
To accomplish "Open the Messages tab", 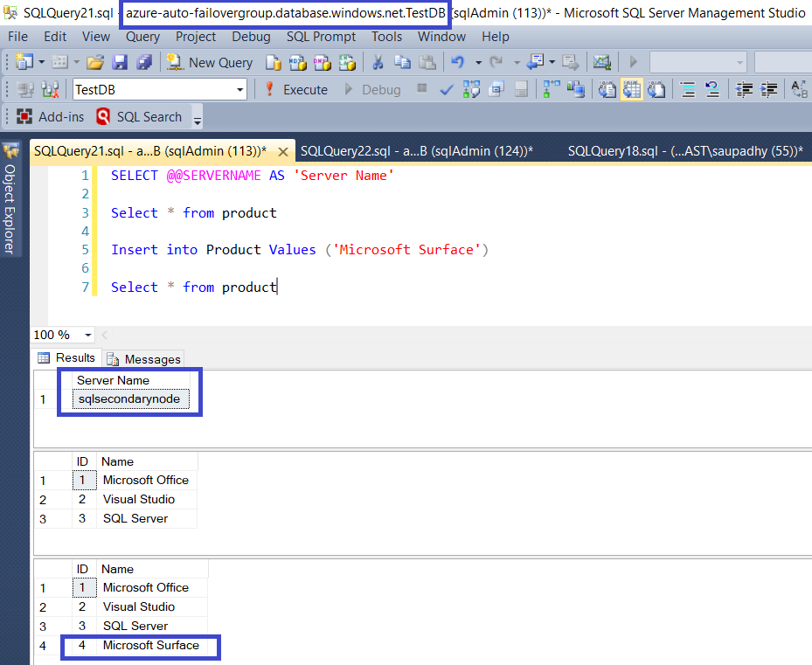I will pyautogui.click(x=143, y=359).
